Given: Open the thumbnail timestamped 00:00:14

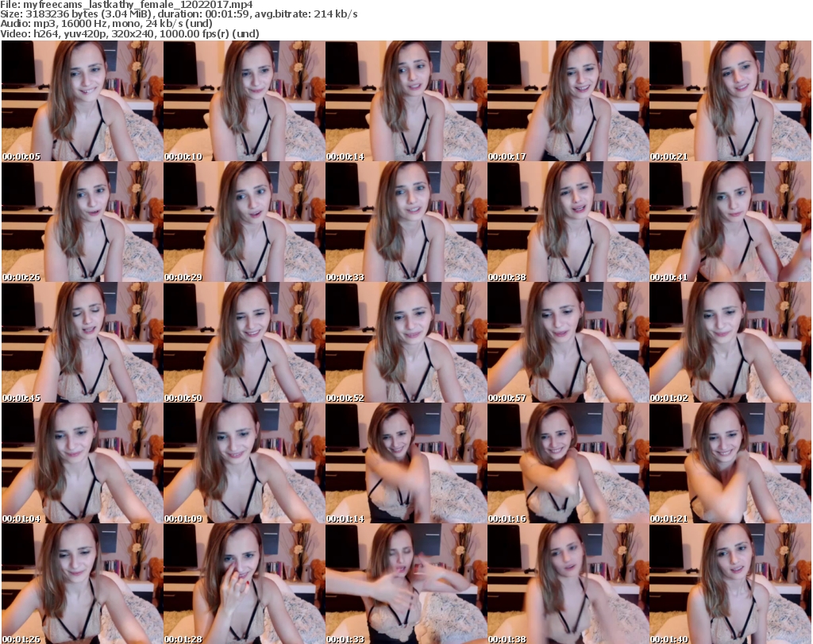Looking at the screenshot, I should tap(406, 101).
